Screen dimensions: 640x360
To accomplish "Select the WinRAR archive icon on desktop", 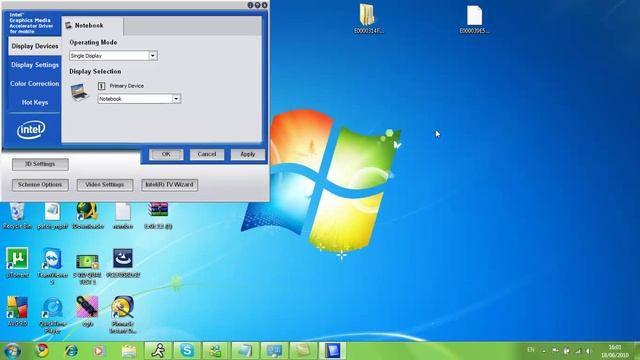I will [158, 216].
